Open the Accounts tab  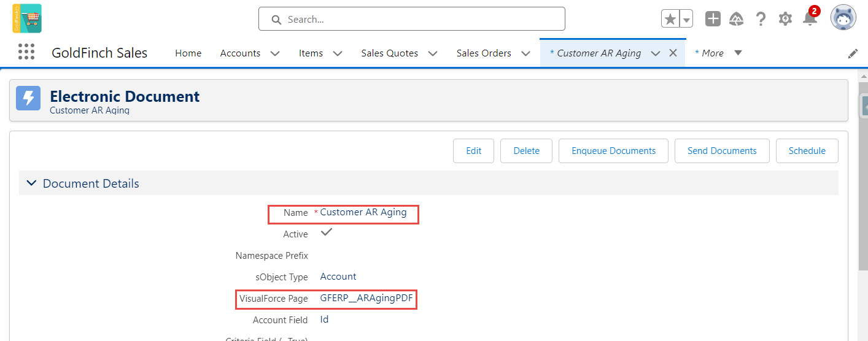click(240, 53)
